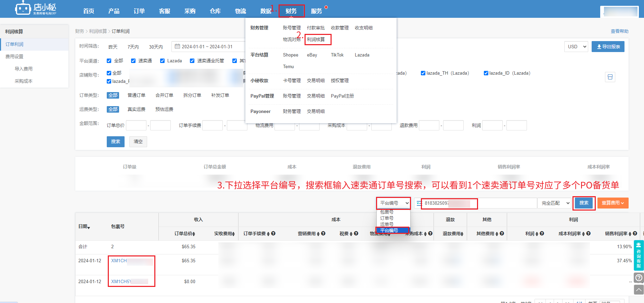Toggle the lazada_TH (Lazada) store checkbox
Viewport: 644px width, 303px height.
coord(423,73)
